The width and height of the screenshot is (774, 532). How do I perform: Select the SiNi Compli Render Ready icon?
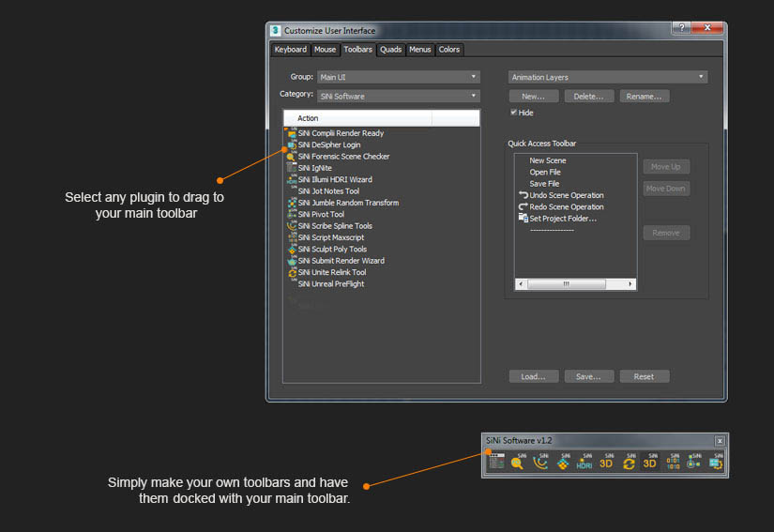[x=292, y=133]
